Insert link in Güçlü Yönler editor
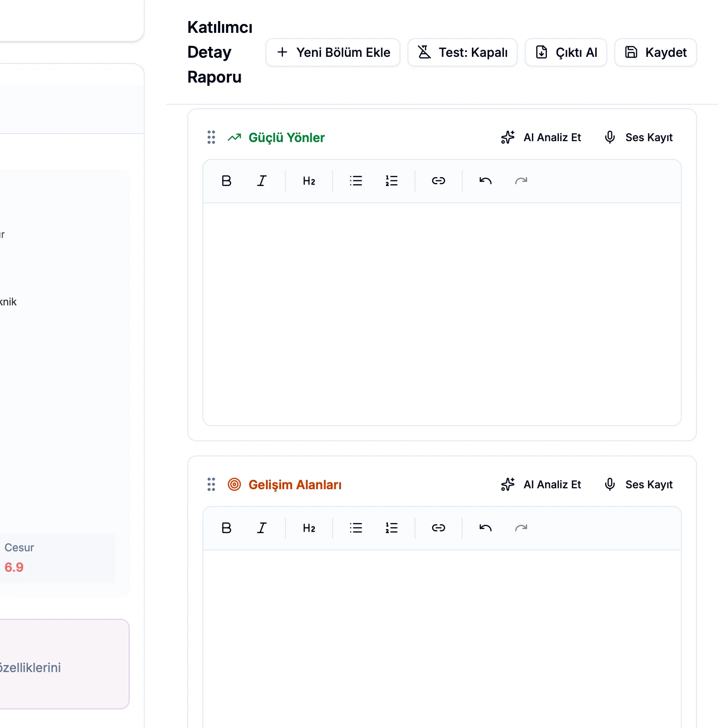Image resolution: width=728 pixels, height=728 pixels. point(439,181)
